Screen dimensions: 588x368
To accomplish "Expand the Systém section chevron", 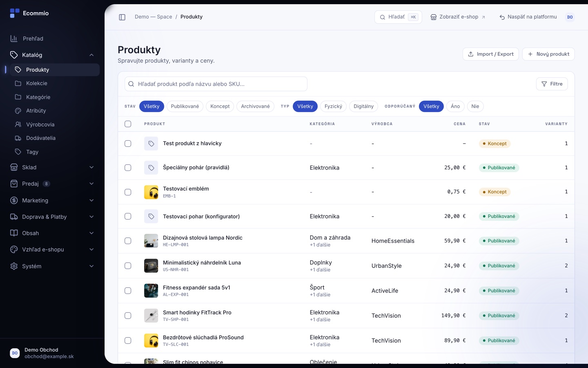I will pos(91,266).
